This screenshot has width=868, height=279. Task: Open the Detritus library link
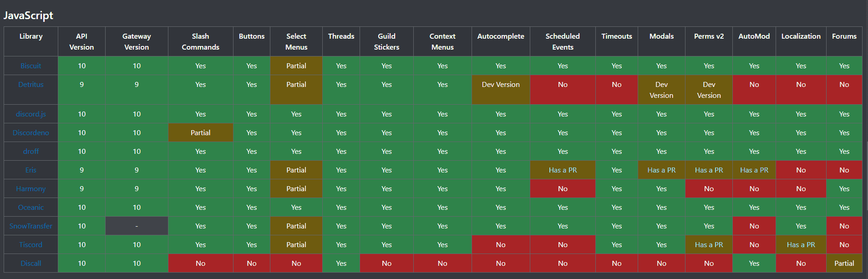coord(30,85)
